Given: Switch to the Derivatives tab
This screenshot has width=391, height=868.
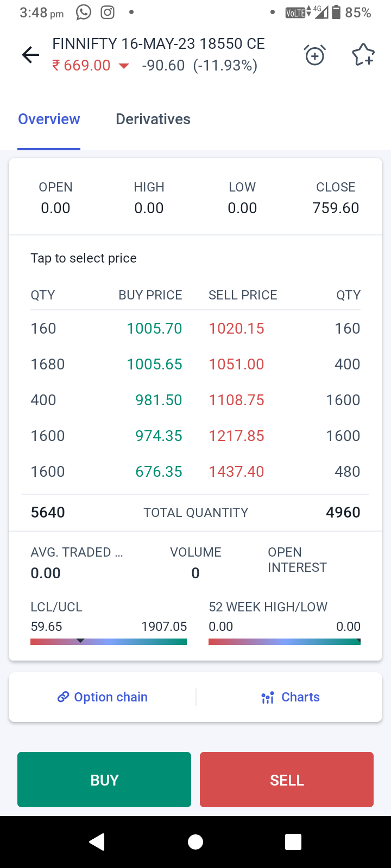Looking at the screenshot, I should (153, 119).
